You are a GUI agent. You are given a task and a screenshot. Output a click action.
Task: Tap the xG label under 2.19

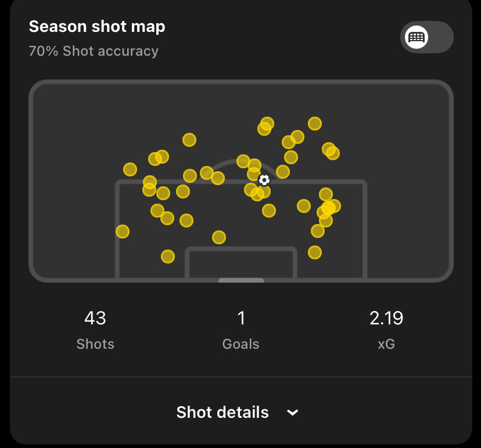pos(386,344)
